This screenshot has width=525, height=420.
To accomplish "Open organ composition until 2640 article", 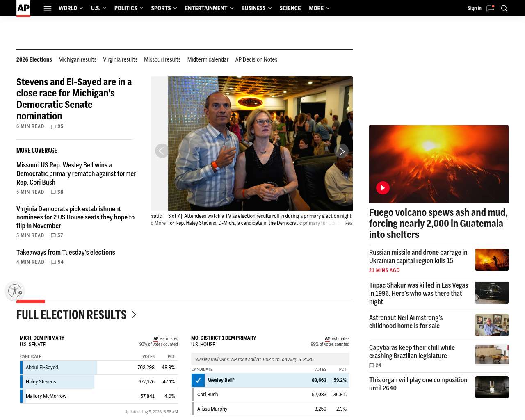I will point(418,384).
